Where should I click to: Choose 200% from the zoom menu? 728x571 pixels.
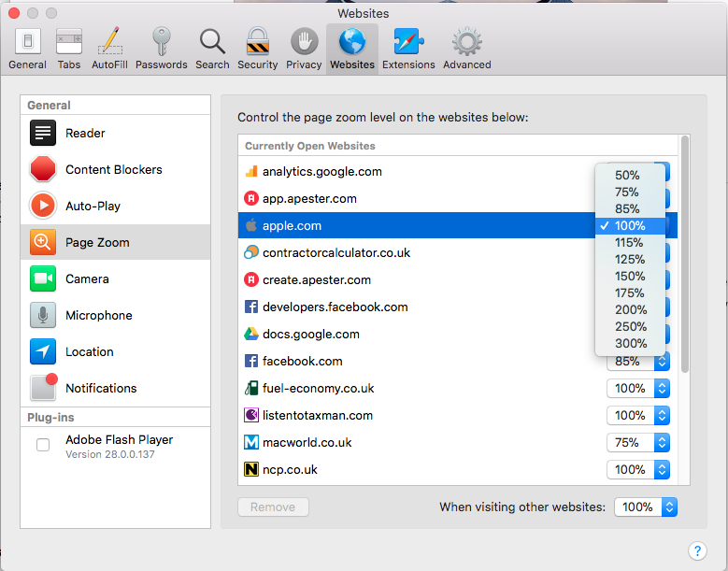point(630,309)
